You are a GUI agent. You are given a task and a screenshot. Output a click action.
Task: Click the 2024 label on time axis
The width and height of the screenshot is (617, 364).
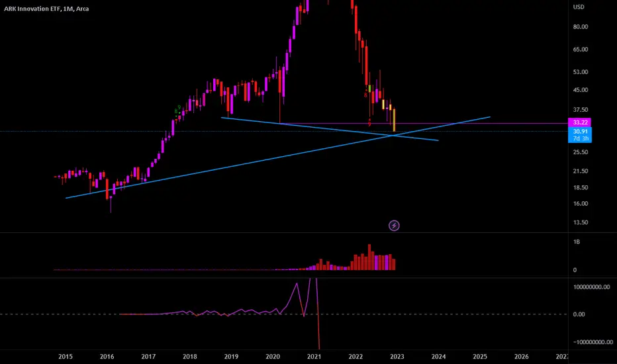(438, 357)
